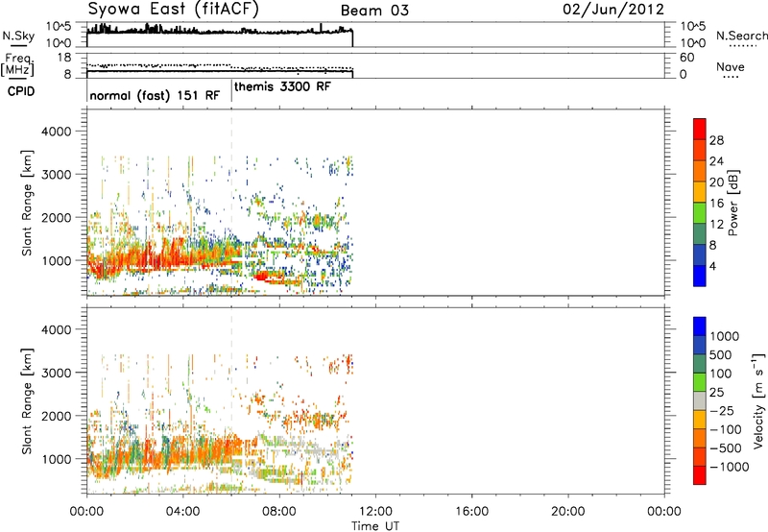Select the '24' tick on Power colorbar
The height and width of the screenshot is (532, 768).
coord(716,161)
